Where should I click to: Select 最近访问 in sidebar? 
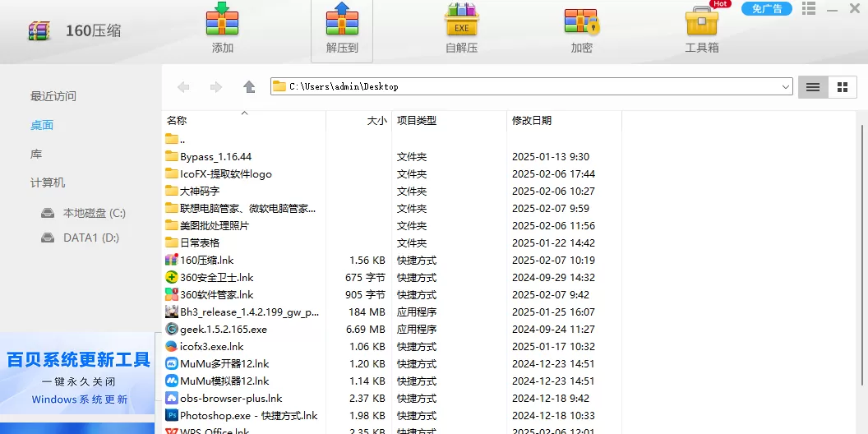pos(53,96)
